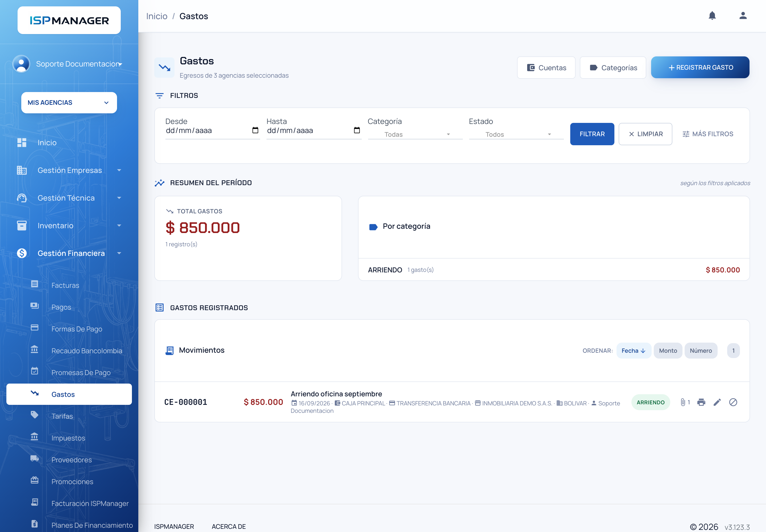
Task: Sort movements by Número
Action: click(x=701, y=351)
